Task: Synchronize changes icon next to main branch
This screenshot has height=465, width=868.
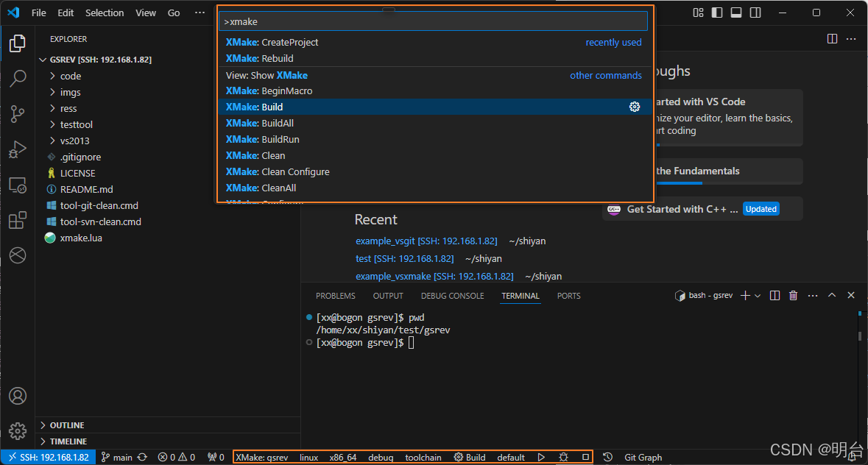Action: [x=142, y=457]
